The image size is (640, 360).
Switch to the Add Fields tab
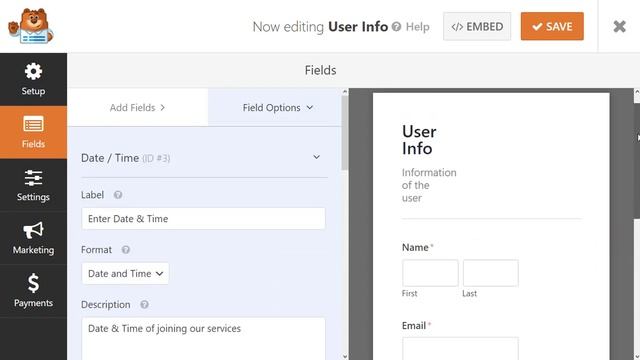[138, 108]
